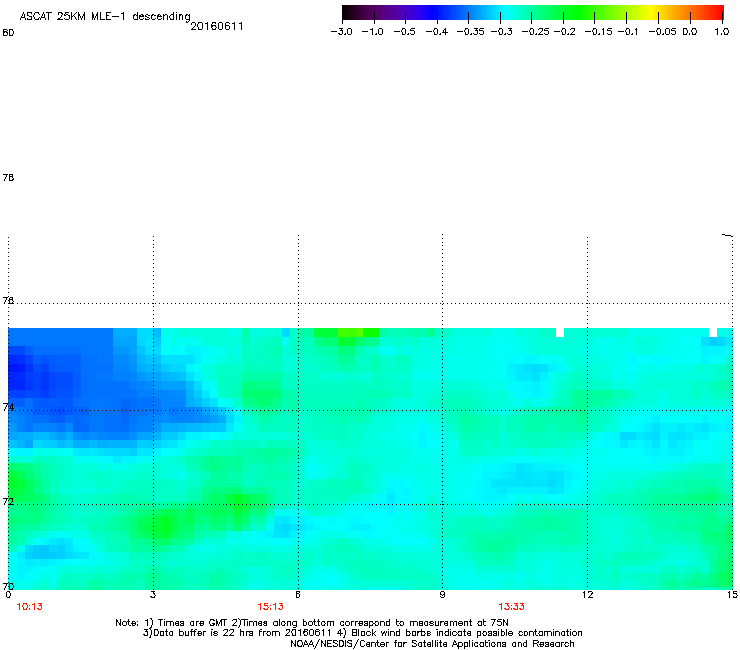Click the -0.3 color scale label

tap(502, 32)
